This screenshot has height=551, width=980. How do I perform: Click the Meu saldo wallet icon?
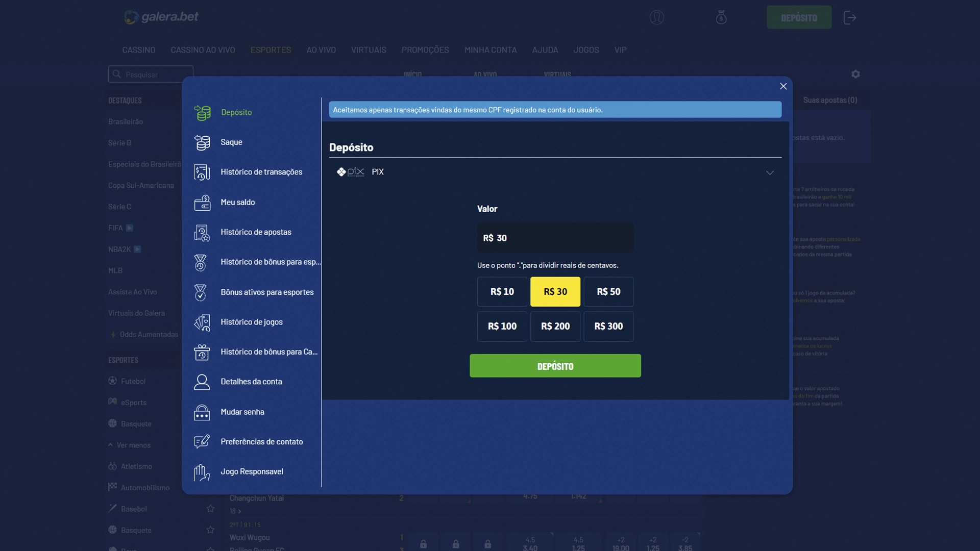pyautogui.click(x=202, y=203)
